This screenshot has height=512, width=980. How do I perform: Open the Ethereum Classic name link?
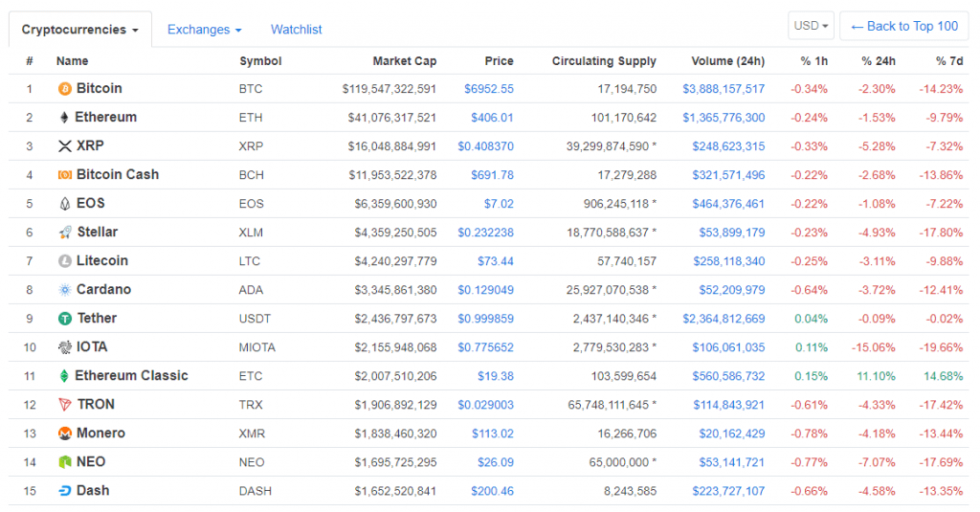click(131, 376)
